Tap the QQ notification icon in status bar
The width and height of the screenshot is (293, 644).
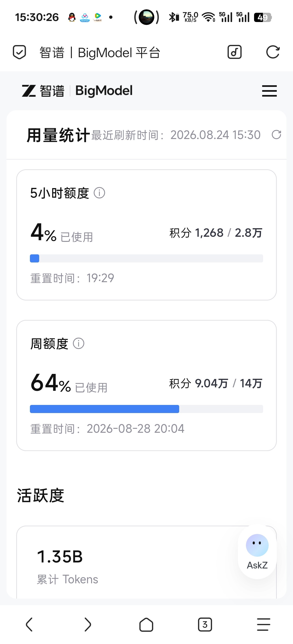pyautogui.click(x=72, y=17)
